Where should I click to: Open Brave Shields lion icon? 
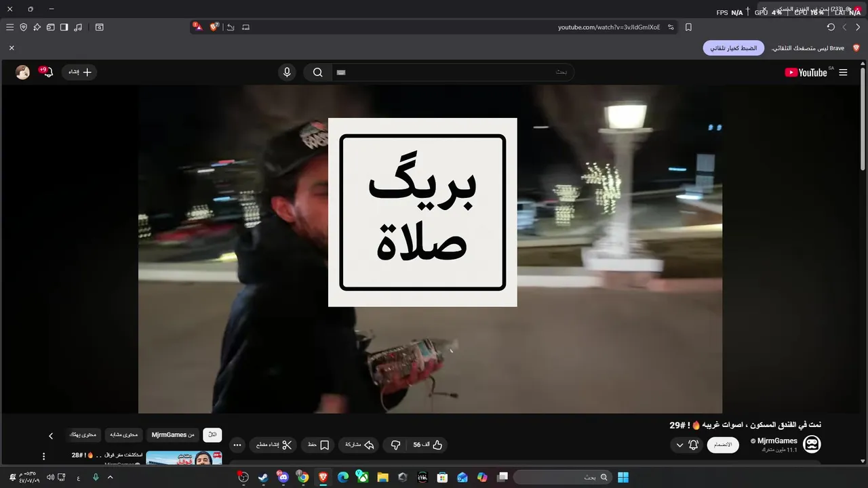[x=214, y=27]
